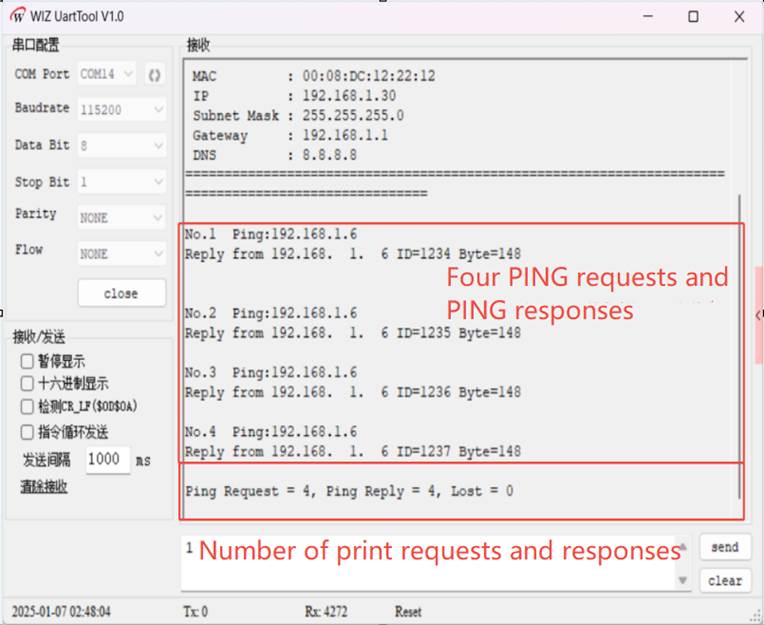Click the send box scroll-up arrow
This screenshot has width=764, height=625.
[683, 548]
